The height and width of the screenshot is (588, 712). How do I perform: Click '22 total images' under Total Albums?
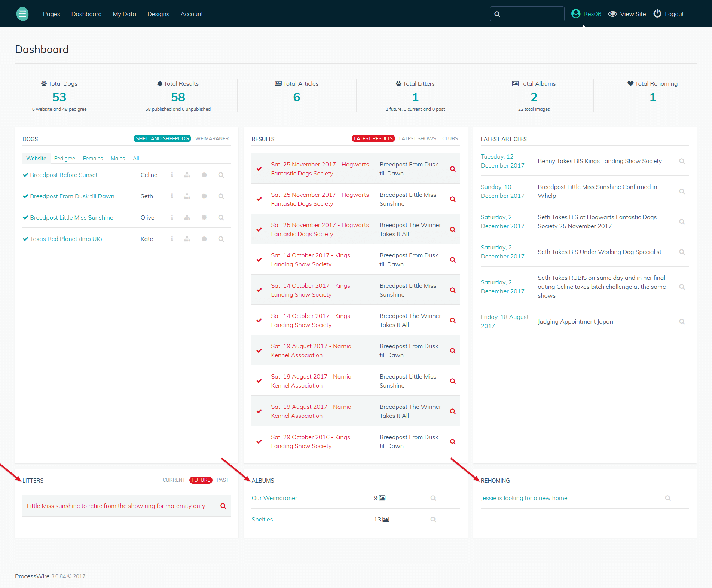tap(534, 109)
